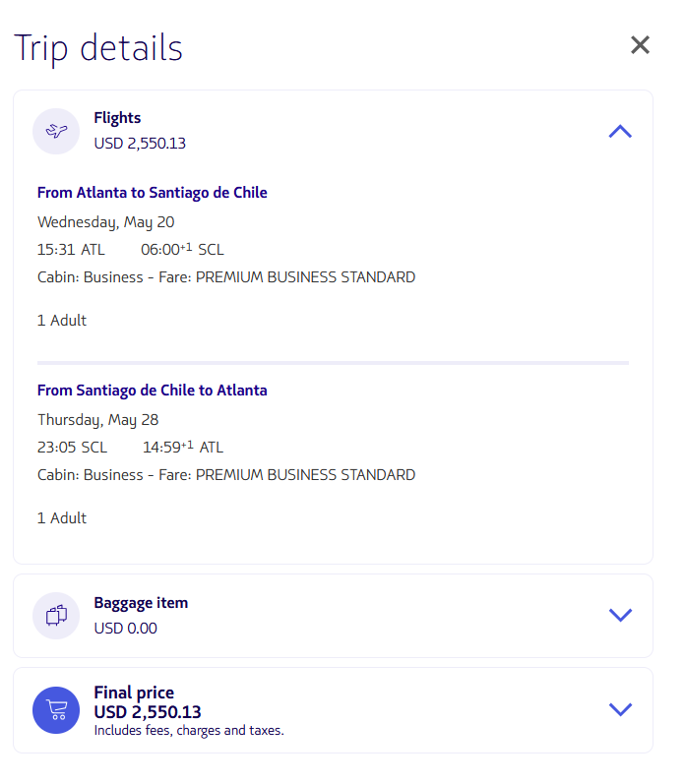
Task: Click the airplane Flights icon
Action: pyautogui.click(x=56, y=131)
